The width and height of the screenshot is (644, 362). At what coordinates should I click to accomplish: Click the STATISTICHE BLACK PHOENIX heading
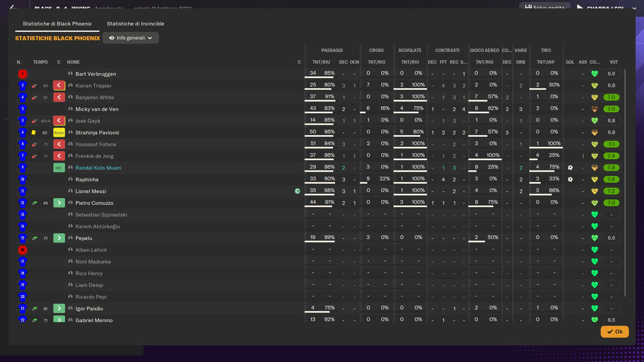(57, 38)
